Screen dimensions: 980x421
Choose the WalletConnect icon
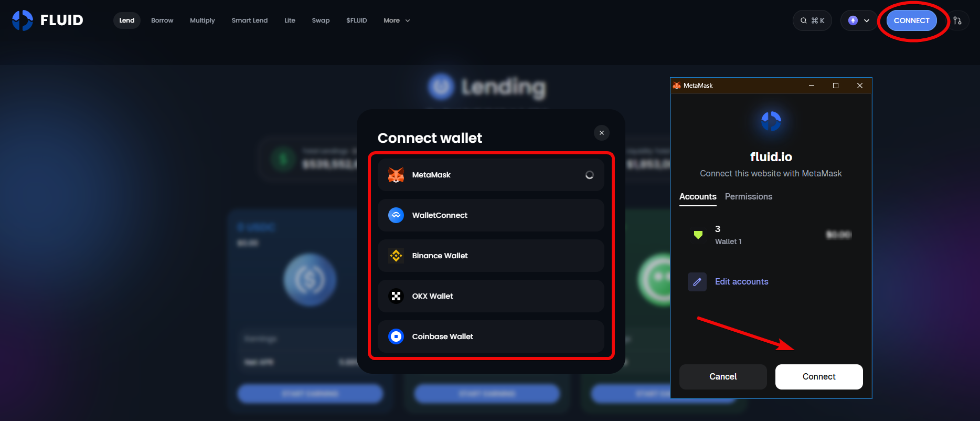(x=396, y=215)
